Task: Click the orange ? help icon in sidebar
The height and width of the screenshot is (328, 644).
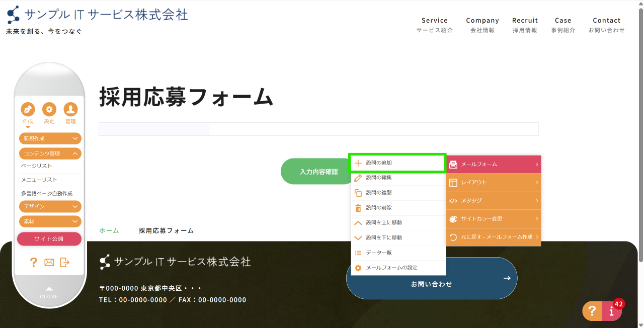Action: (x=33, y=262)
